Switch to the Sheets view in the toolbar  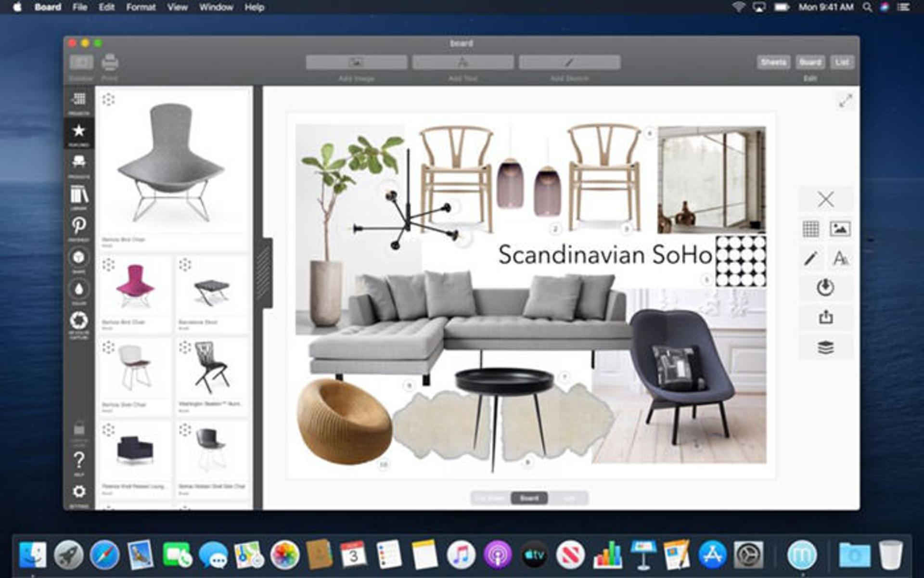[773, 62]
